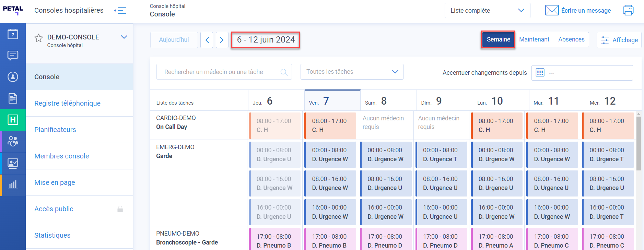The height and width of the screenshot is (250, 644).
Task: Collapse the sidebar menu with the toggle icon
Action: click(x=120, y=11)
